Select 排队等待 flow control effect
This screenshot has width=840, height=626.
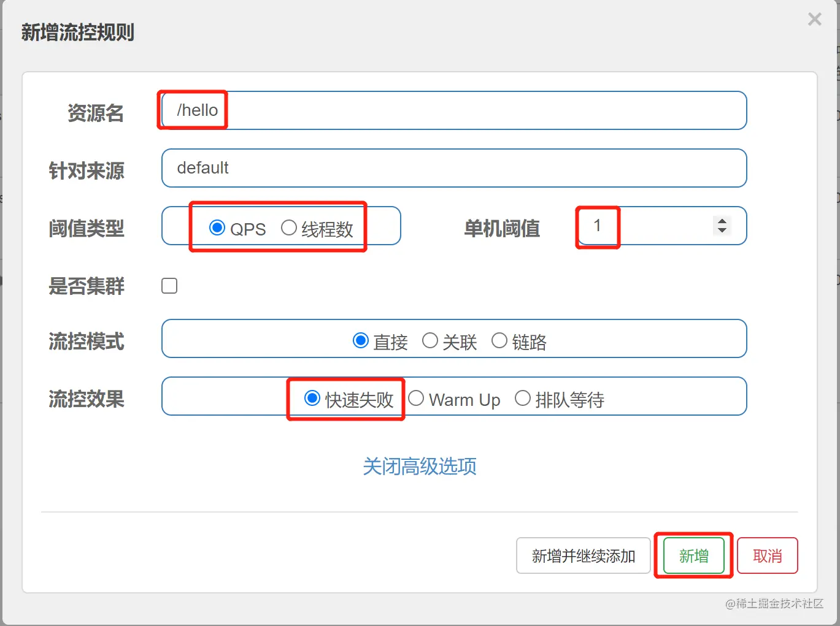click(x=523, y=399)
